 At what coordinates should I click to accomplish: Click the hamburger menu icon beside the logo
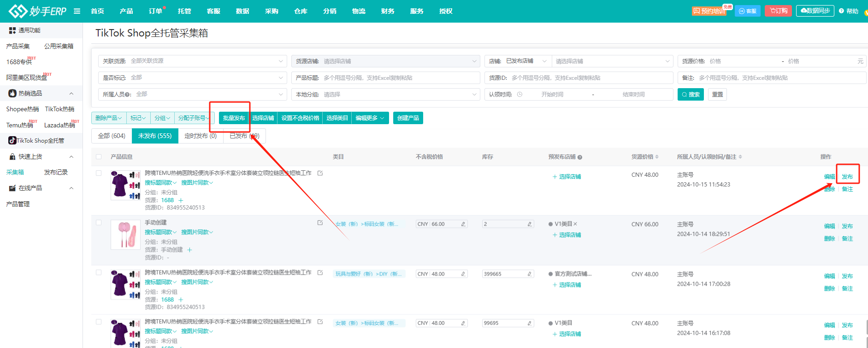[x=77, y=11]
